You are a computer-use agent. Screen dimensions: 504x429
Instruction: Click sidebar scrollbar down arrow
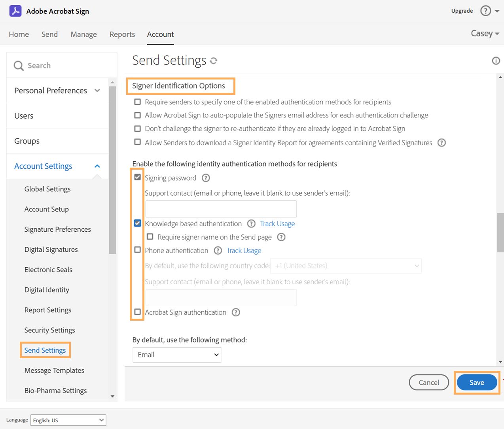(x=112, y=396)
